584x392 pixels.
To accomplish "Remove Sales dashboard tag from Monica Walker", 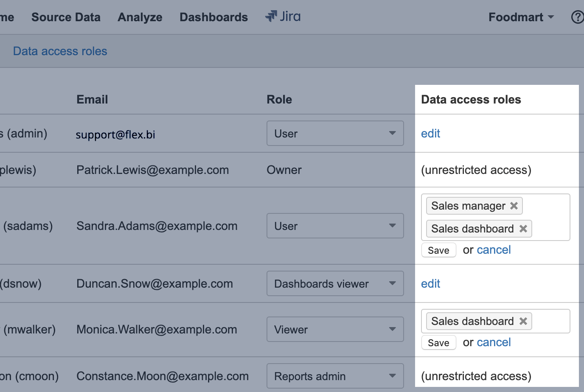I will click(523, 321).
